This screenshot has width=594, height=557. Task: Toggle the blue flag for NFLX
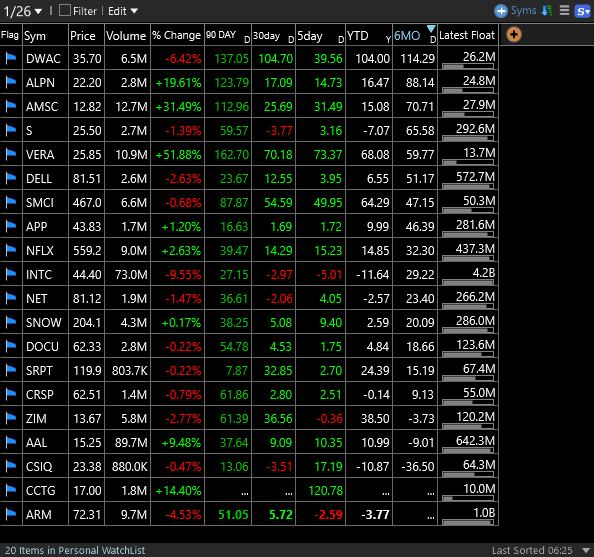[11, 250]
